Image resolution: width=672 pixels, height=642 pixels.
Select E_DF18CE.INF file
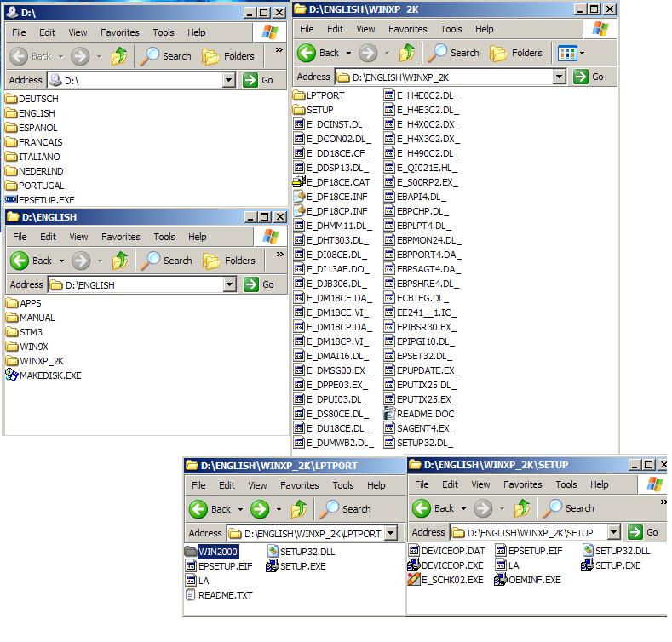click(330, 198)
